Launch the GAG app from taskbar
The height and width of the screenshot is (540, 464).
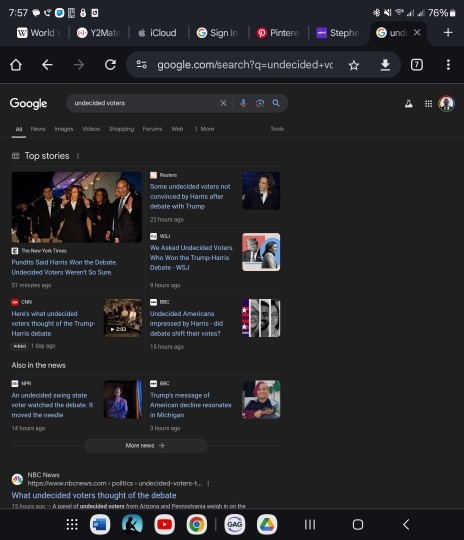point(235,525)
